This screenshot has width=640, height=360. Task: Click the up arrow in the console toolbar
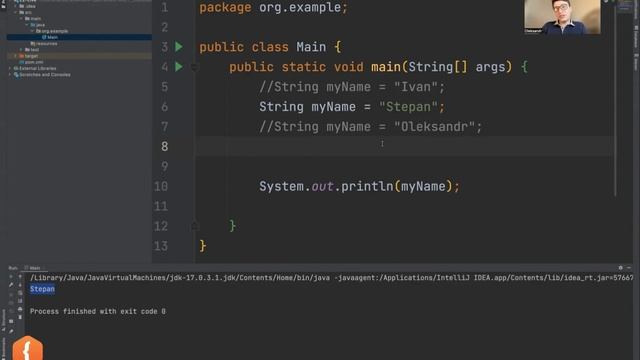coord(20,276)
